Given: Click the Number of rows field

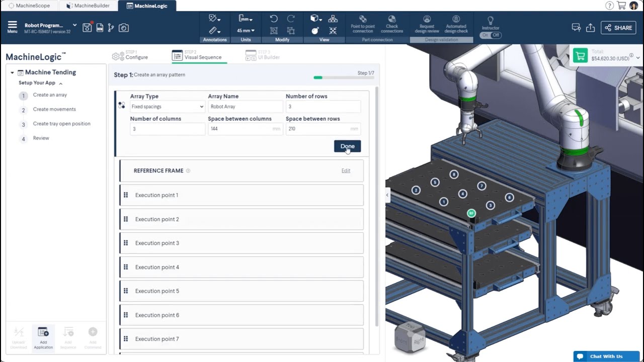Looking at the screenshot, I should click(323, 107).
